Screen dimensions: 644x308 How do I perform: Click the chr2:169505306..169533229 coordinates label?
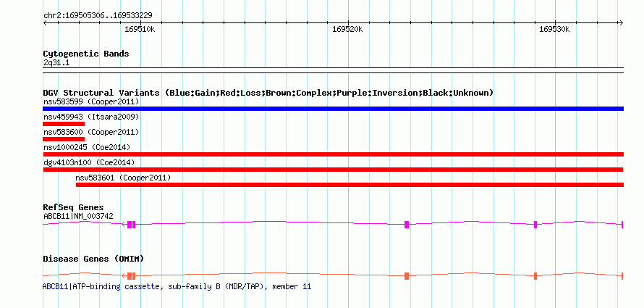click(98, 16)
